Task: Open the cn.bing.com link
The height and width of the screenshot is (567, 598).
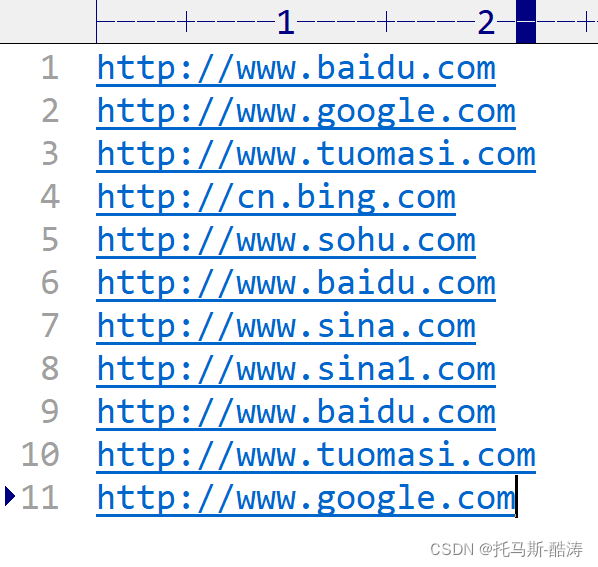Action: [x=276, y=198]
